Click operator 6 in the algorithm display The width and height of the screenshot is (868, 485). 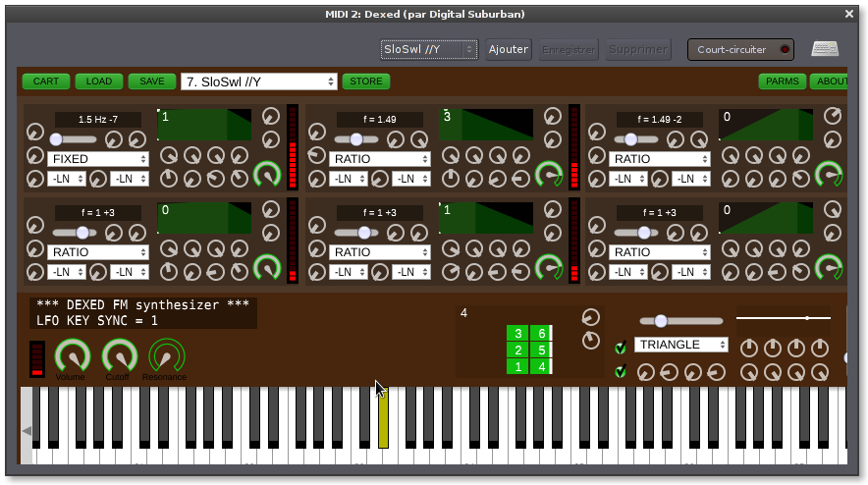pos(540,333)
